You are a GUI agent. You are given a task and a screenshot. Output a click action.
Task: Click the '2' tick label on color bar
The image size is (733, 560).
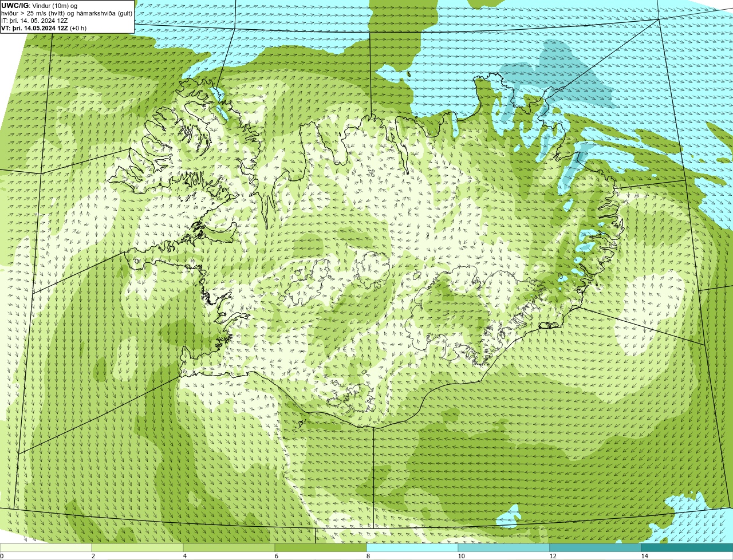point(93,556)
